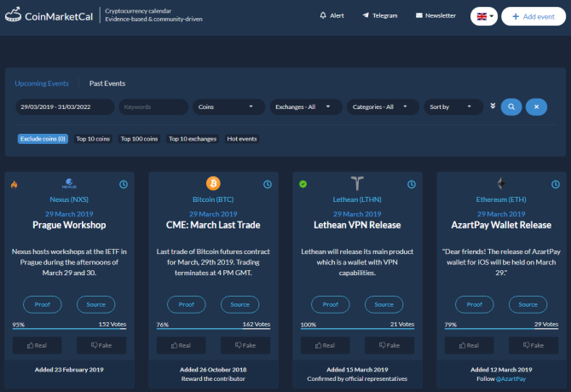The height and width of the screenshot is (392, 571).
Task: Click the 79% vote progress bar
Action: tap(501, 329)
